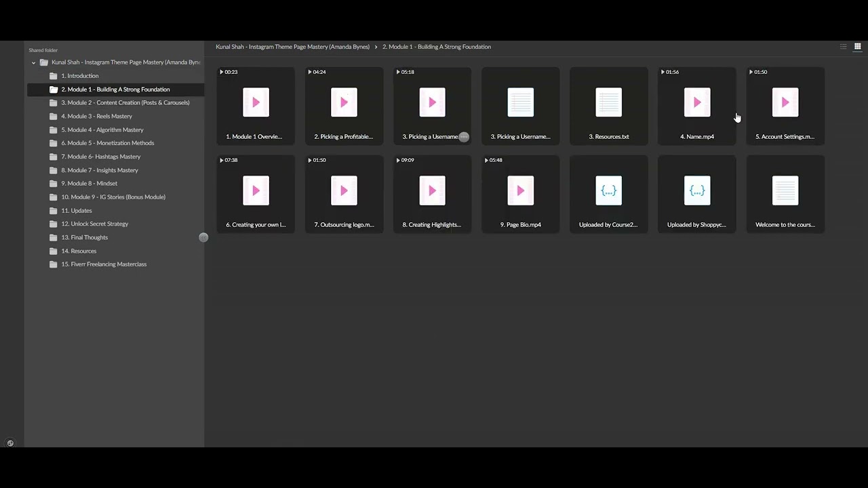Open the 1. Introduction folder label

pyautogui.click(x=80, y=76)
